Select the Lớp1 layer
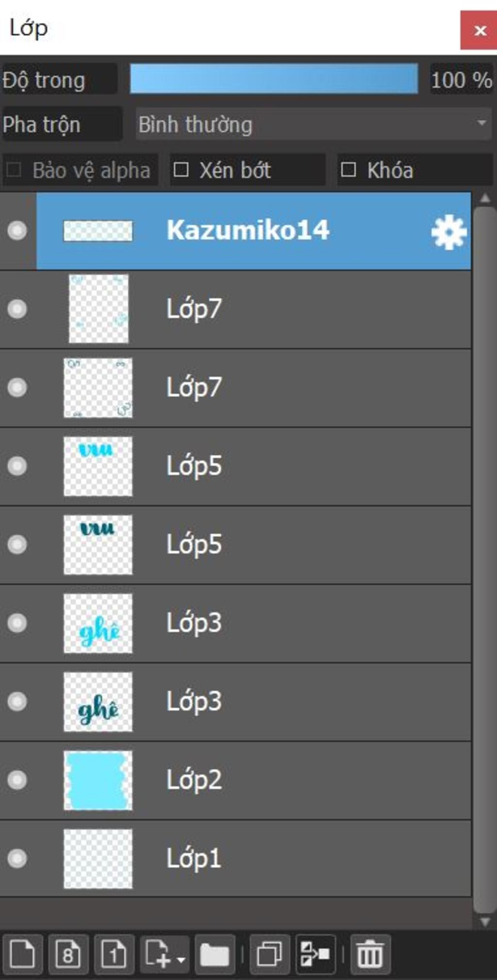 tap(235, 859)
